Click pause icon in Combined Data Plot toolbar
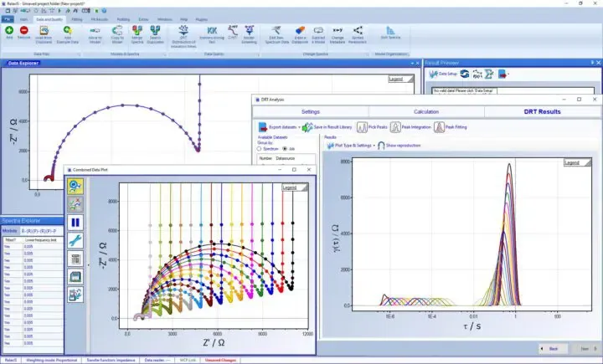The image size is (603, 364). point(75,222)
